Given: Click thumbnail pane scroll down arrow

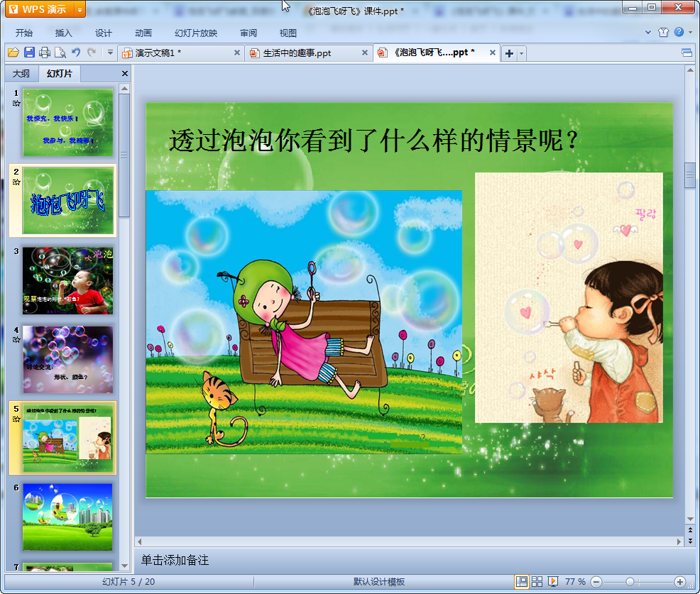Looking at the screenshot, I should (124, 566).
